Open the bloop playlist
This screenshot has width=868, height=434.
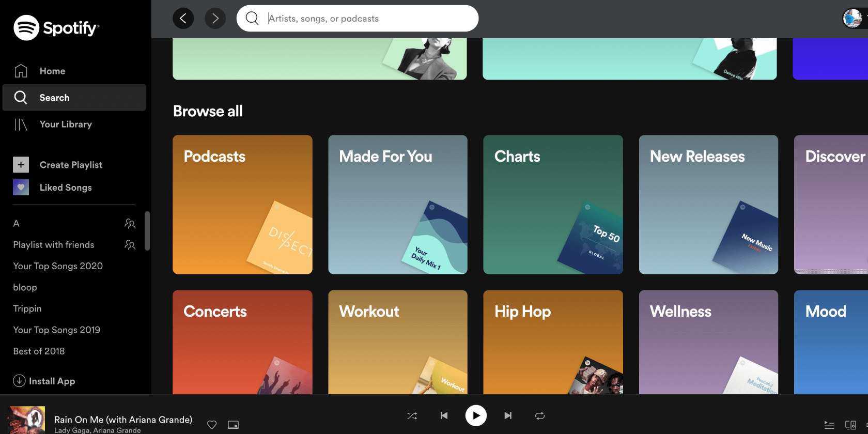[25, 287]
